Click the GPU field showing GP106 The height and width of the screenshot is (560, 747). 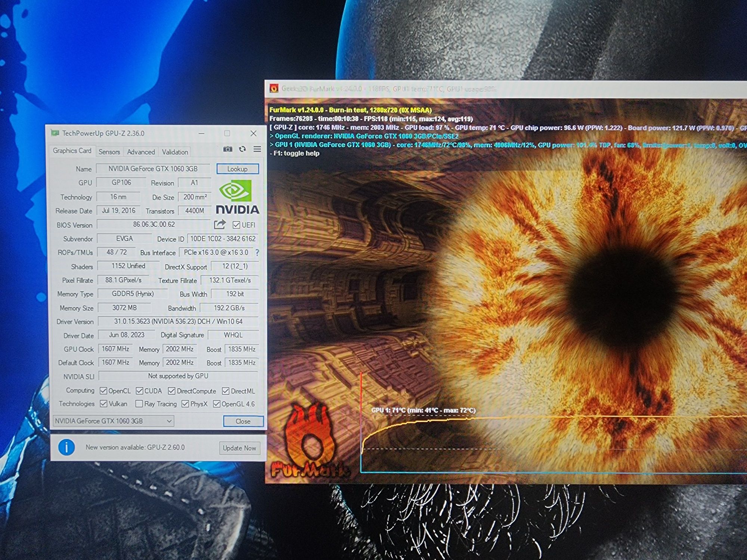coord(121,183)
